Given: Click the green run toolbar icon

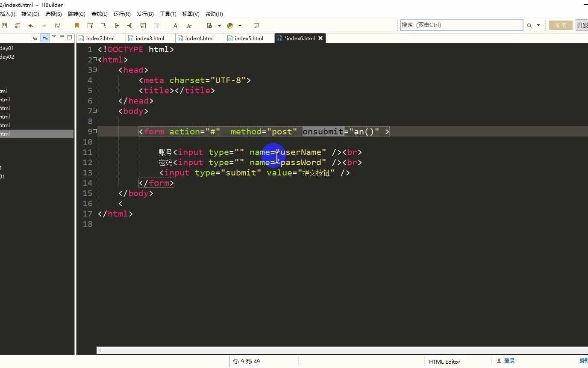Looking at the screenshot, I should coord(209,26).
